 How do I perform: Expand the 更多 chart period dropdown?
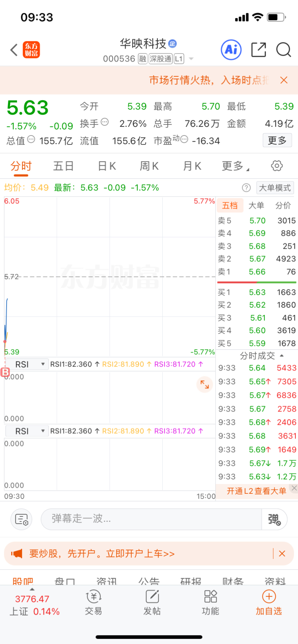pos(236,166)
